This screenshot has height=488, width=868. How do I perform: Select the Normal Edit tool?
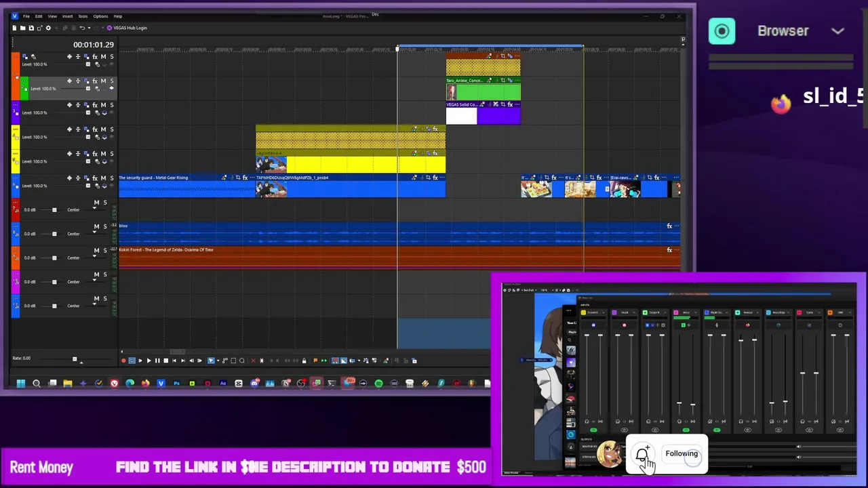(211, 361)
